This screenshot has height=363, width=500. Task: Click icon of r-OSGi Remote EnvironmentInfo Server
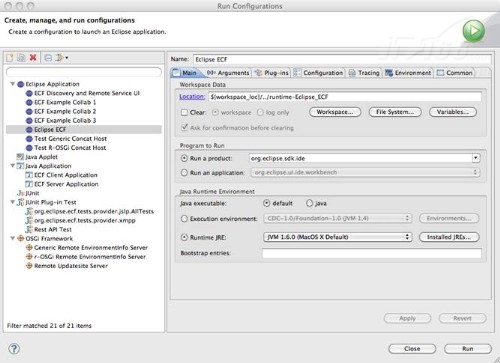(29, 257)
